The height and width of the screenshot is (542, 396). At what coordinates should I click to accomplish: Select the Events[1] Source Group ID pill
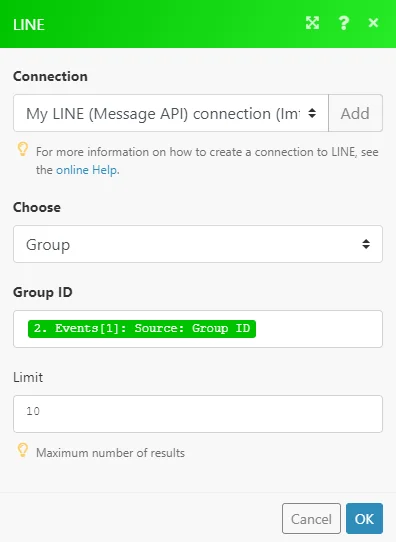(142, 329)
